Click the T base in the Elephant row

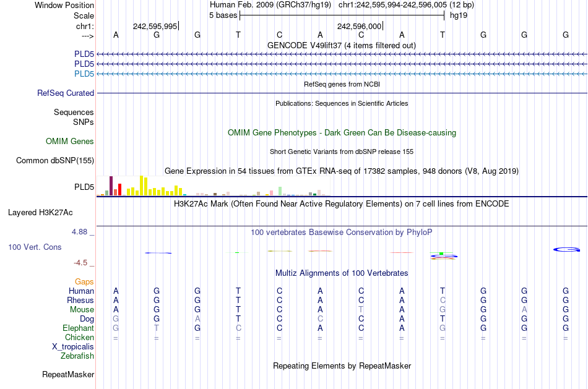[x=157, y=328]
